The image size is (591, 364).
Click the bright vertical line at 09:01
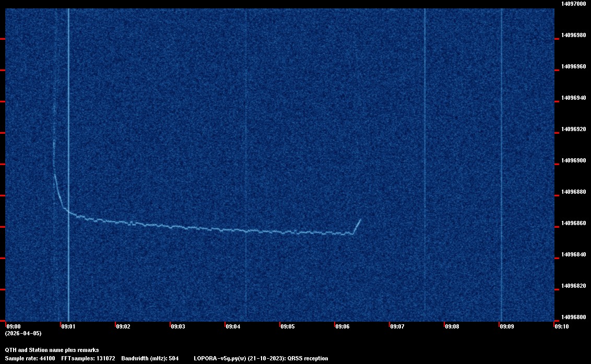[68, 165]
